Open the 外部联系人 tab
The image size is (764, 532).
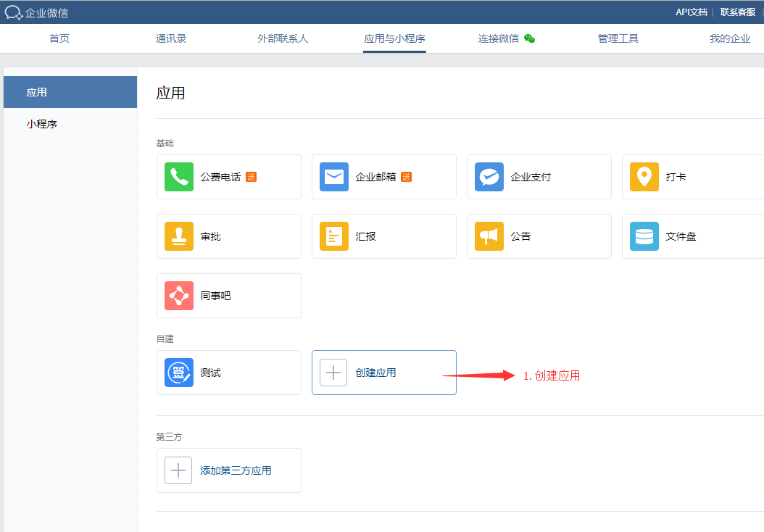pos(283,38)
